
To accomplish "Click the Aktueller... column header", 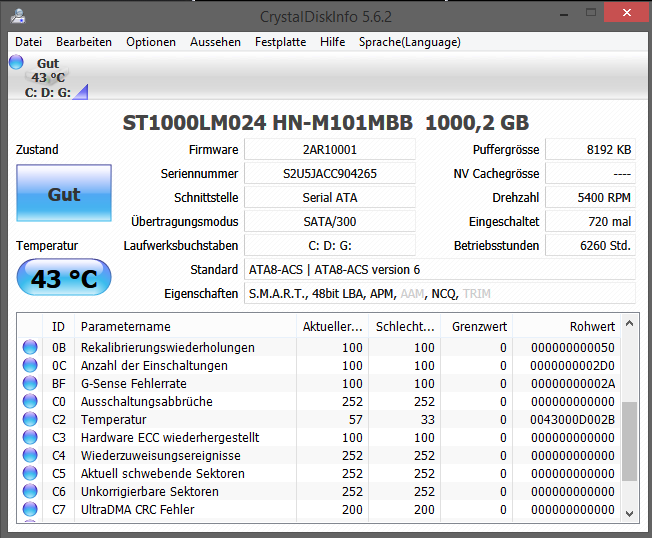I will pos(332,326).
